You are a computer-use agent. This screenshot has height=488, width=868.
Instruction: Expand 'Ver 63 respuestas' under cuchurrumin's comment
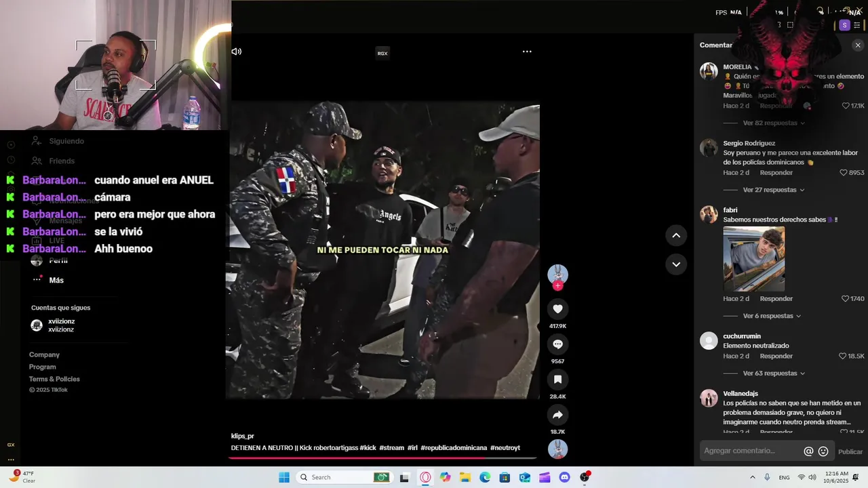(774, 374)
